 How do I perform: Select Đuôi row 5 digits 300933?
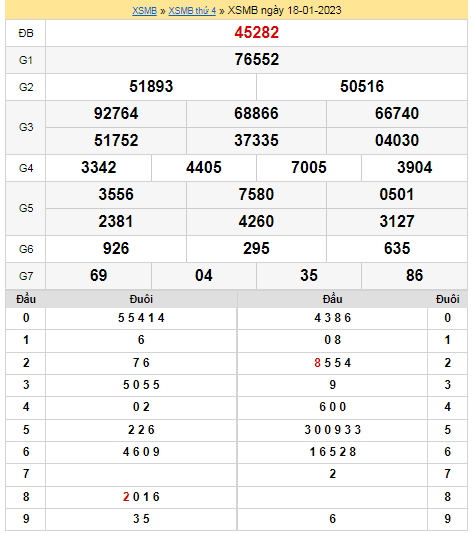332,430
